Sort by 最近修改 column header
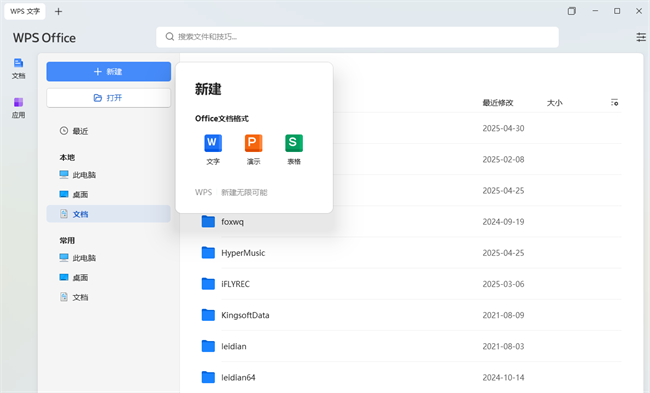This screenshot has width=650, height=393. [498, 103]
